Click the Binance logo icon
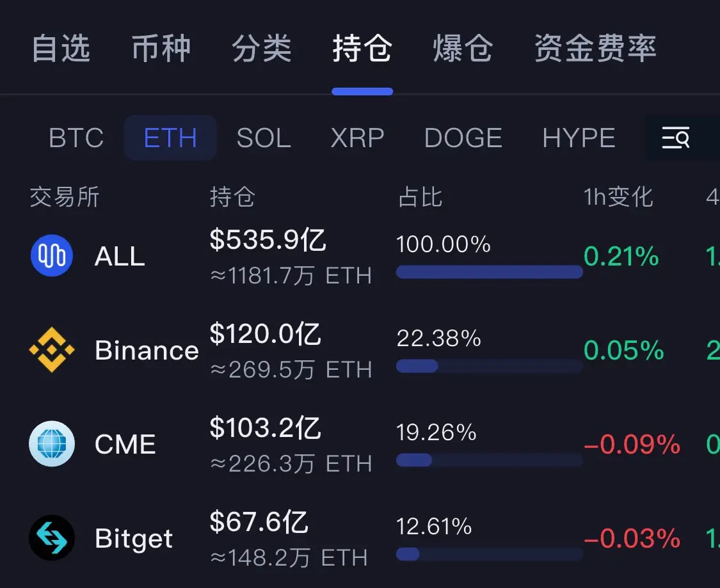The image size is (720, 588). [52, 350]
